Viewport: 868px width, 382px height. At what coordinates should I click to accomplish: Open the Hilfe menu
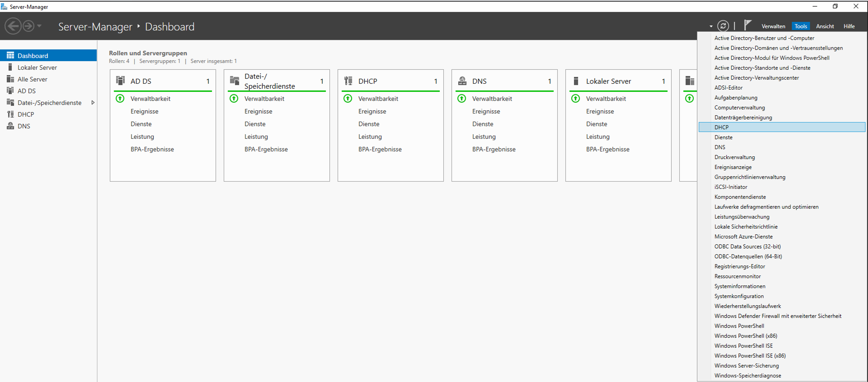tap(849, 26)
